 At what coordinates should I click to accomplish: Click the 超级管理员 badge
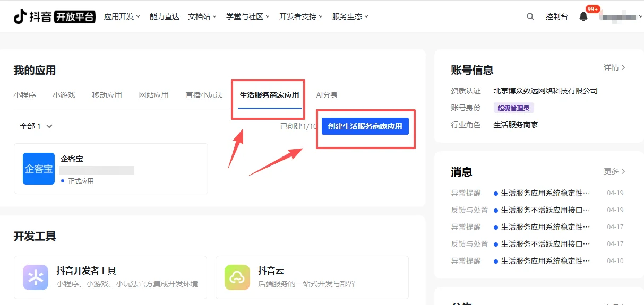[514, 108]
